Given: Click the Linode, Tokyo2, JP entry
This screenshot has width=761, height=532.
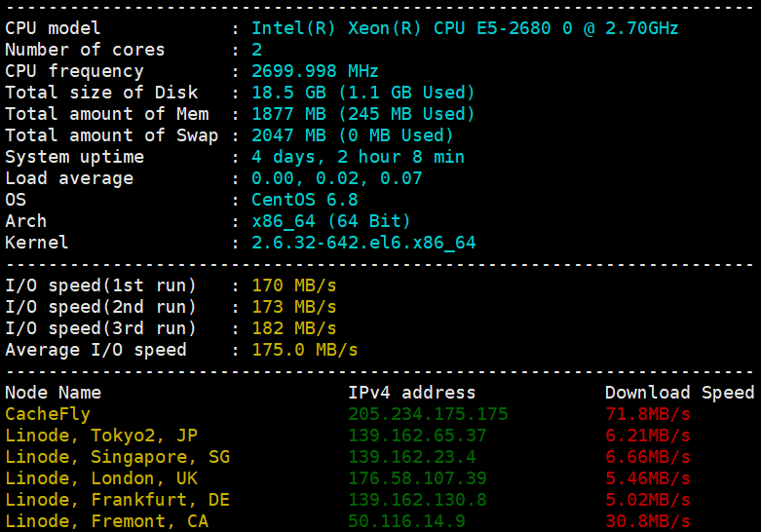Looking at the screenshot, I should (x=101, y=436).
